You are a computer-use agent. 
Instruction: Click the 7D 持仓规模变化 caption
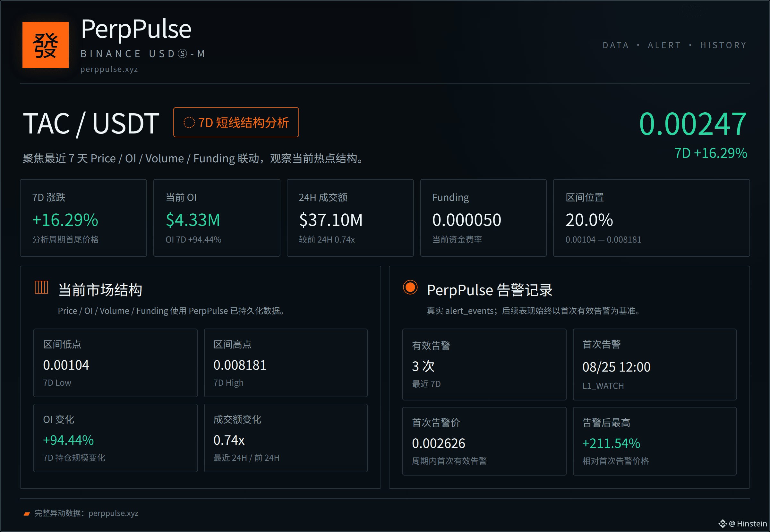pyautogui.click(x=74, y=458)
